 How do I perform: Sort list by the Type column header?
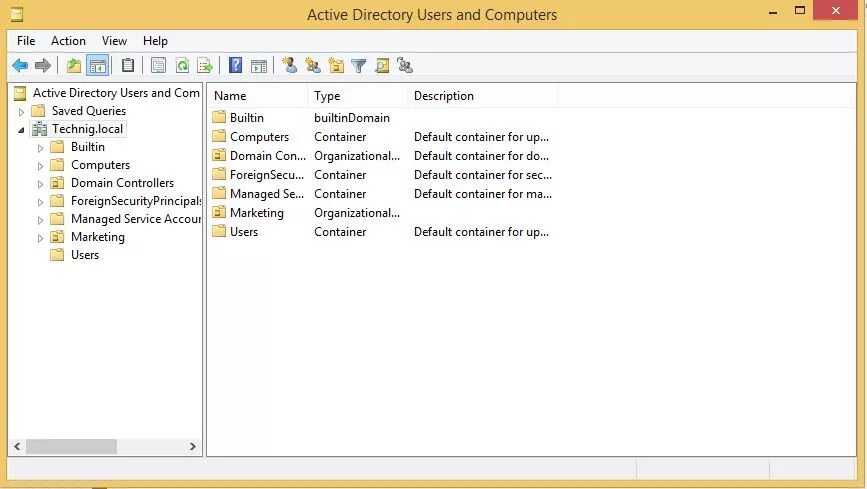click(x=358, y=96)
